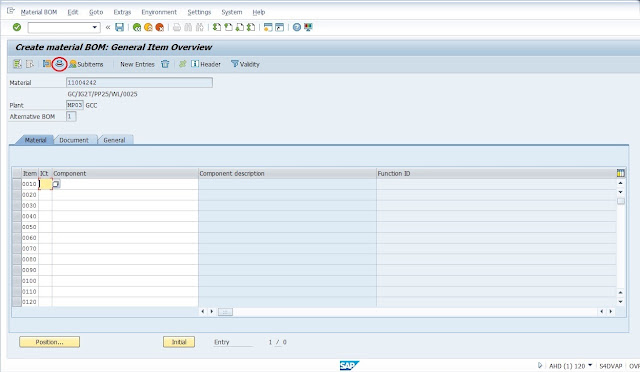The image size is (640, 372).
Task: Click the horizontal scrollbar thumb under the table
Action: click(x=225, y=312)
